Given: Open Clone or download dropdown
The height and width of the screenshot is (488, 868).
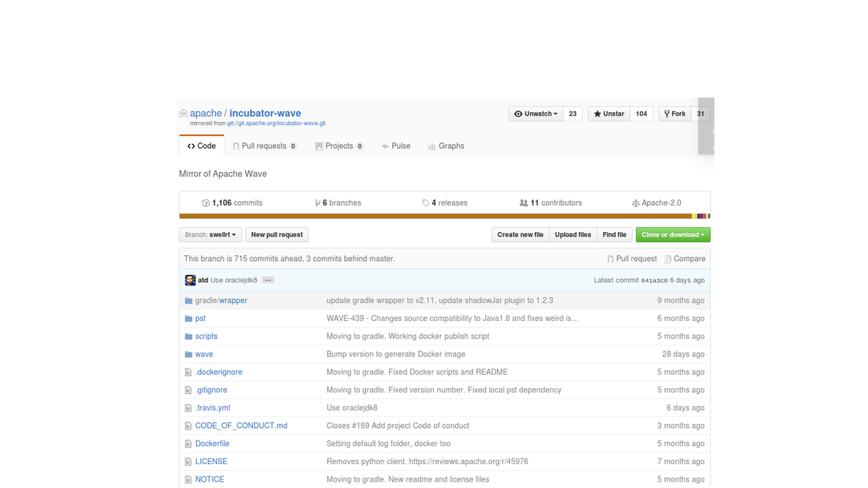Looking at the screenshot, I should 673,235.
